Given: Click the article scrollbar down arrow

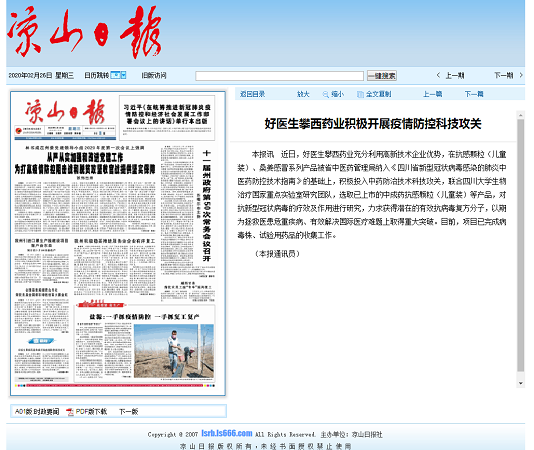Looking at the screenshot, I should tap(520, 384).
